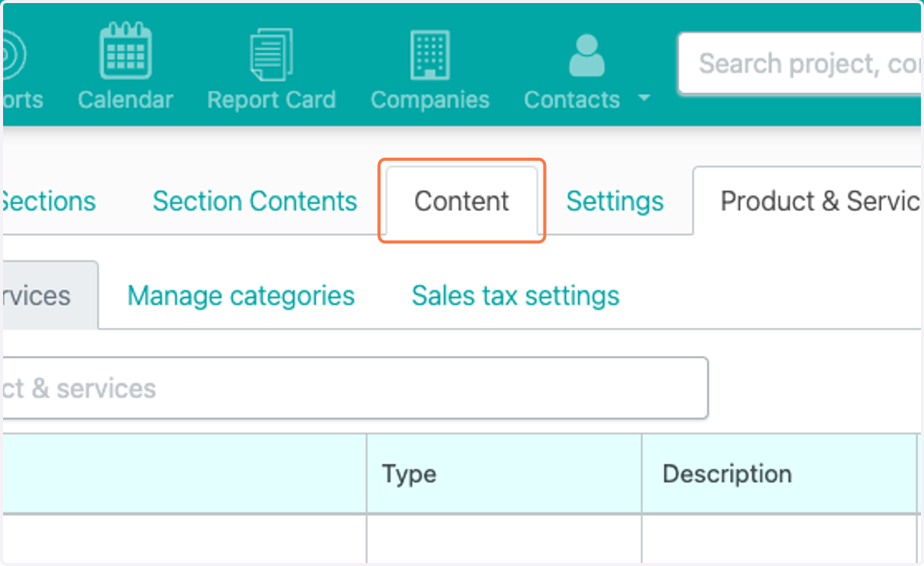Click the Type column header
Screen dimensions: 924x566
point(504,474)
